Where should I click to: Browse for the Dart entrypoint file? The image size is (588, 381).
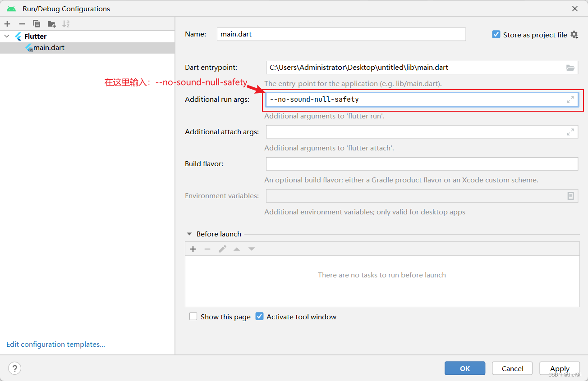click(570, 68)
